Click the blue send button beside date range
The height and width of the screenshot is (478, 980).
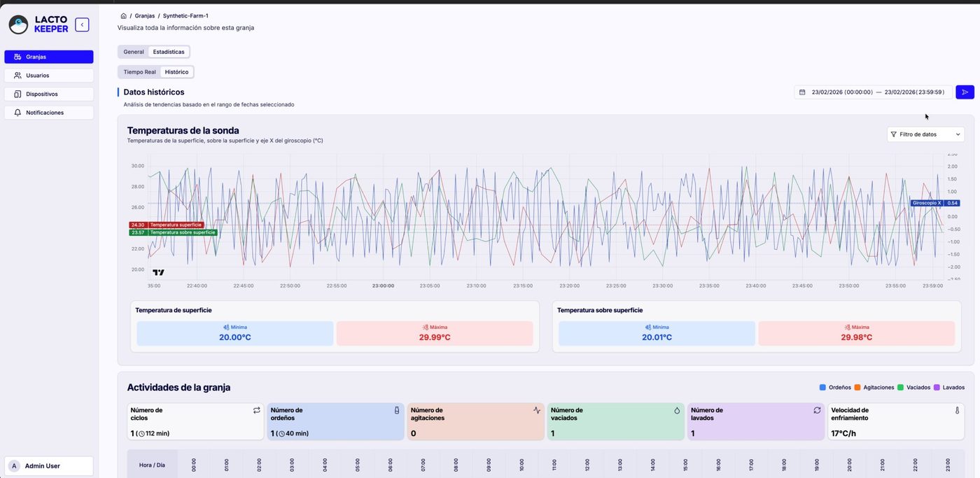pyautogui.click(x=965, y=92)
